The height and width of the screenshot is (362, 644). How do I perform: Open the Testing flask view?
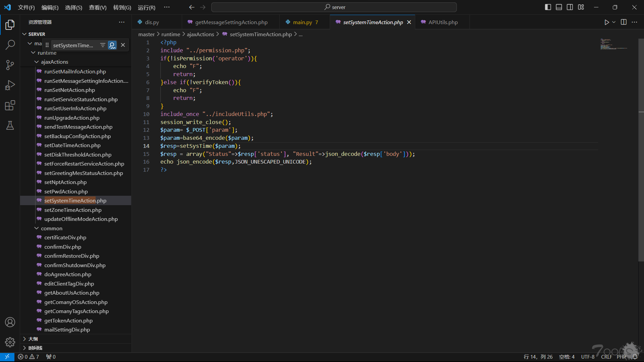(10, 126)
